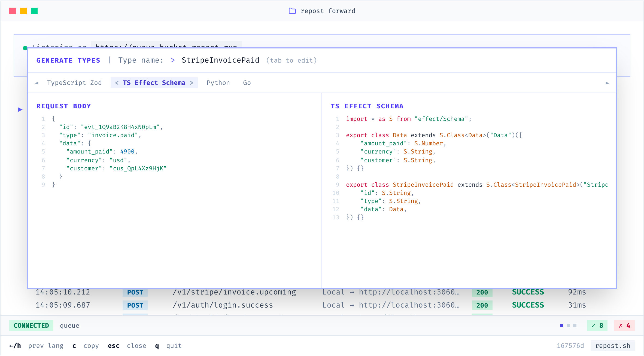Click the previous chevron on TS Effect Schema tab
644x356 pixels.
pyautogui.click(x=117, y=83)
